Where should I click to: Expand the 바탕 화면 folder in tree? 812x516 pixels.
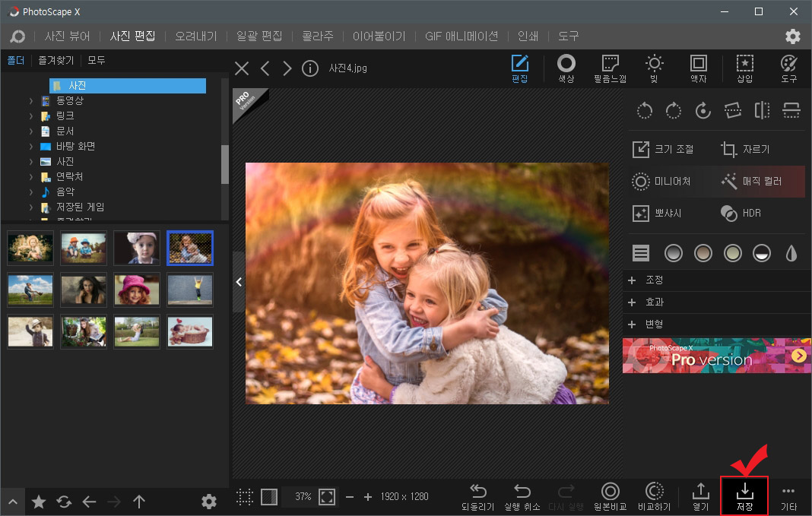coord(31,147)
